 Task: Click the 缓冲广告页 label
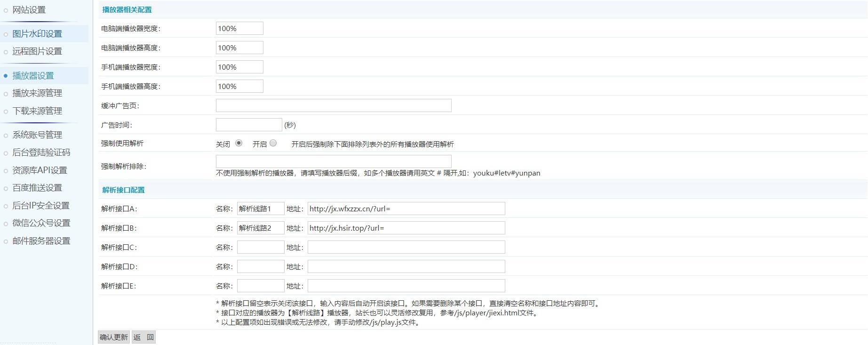coord(120,105)
